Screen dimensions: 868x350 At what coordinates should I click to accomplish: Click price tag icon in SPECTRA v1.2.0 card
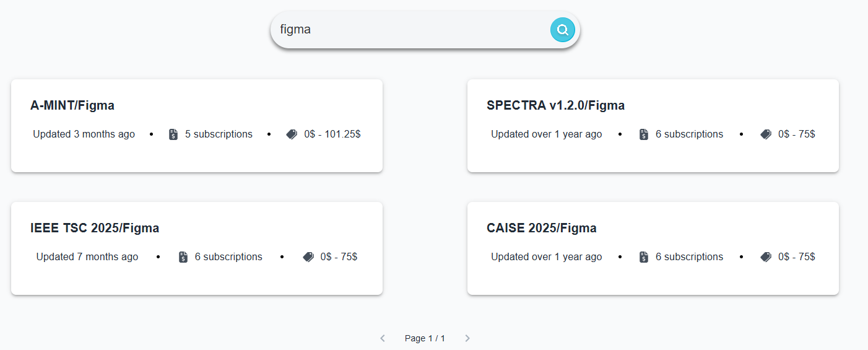click(766, 134)
